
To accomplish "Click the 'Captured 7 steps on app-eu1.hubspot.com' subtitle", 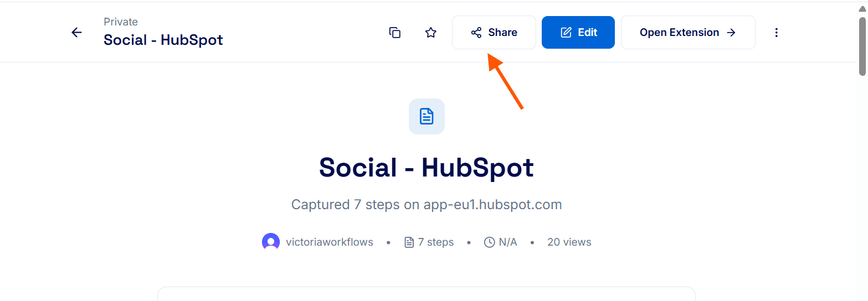I will [x=427, y=205].
